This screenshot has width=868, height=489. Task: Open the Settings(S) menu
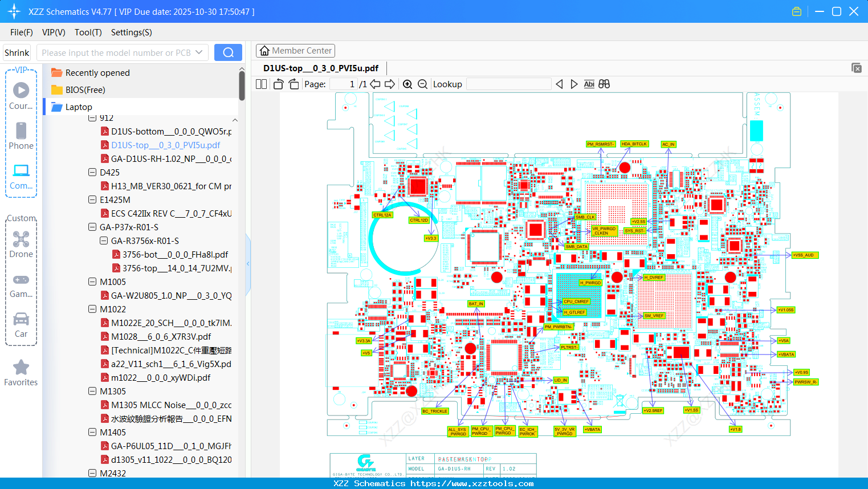pos(132,32)
